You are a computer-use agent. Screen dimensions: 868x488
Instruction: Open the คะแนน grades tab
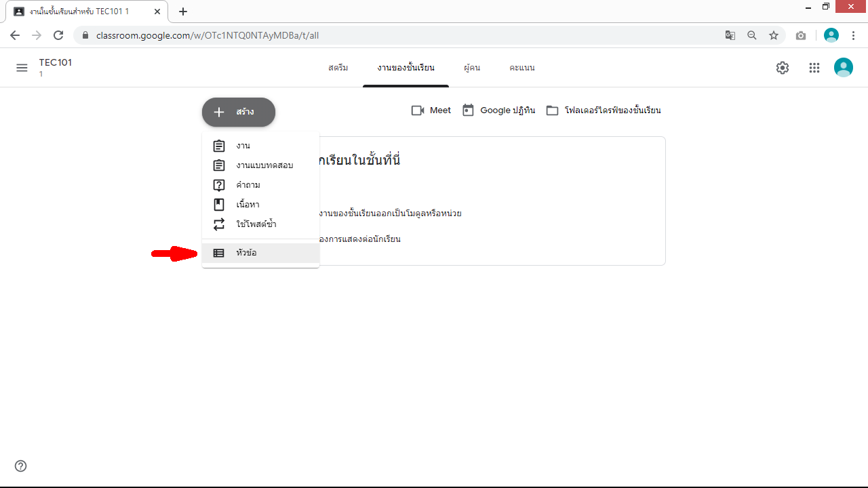tap(522, 68)
